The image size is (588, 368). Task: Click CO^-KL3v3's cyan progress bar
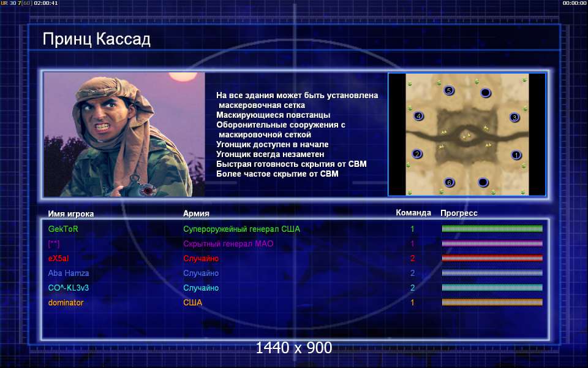coord(492,288)
